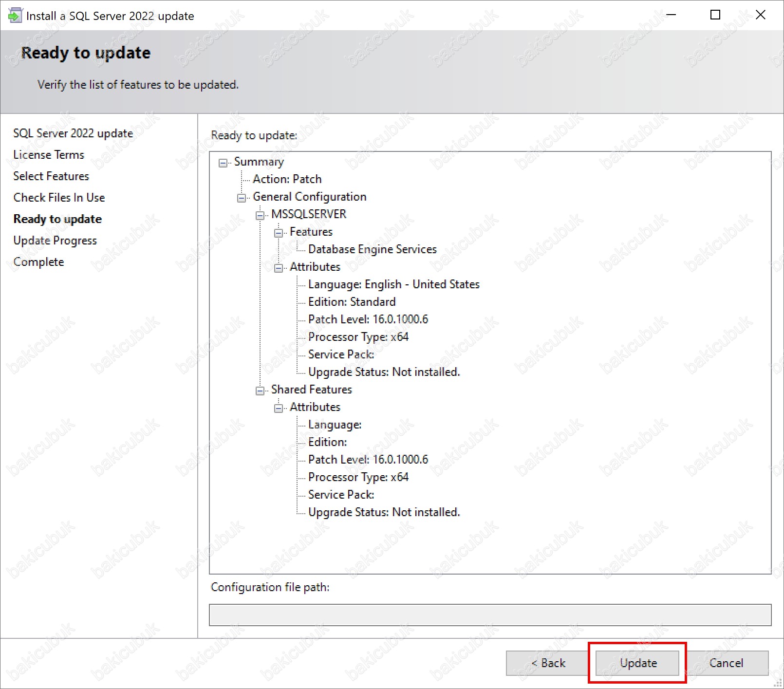Click the SQL Server installer title bar icon
784x689 pixels.
pyautogui.click(x=15, y=16)
